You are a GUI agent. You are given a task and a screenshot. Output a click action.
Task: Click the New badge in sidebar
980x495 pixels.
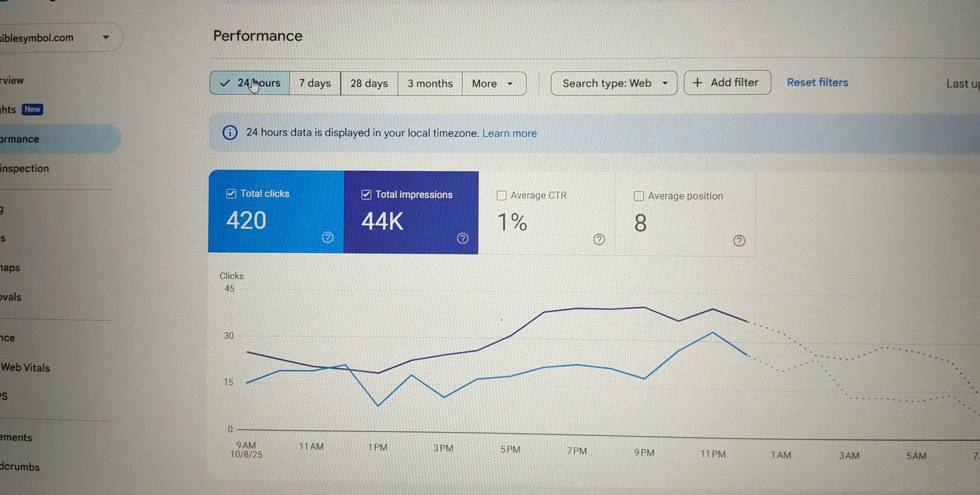(x=32, y=109)
